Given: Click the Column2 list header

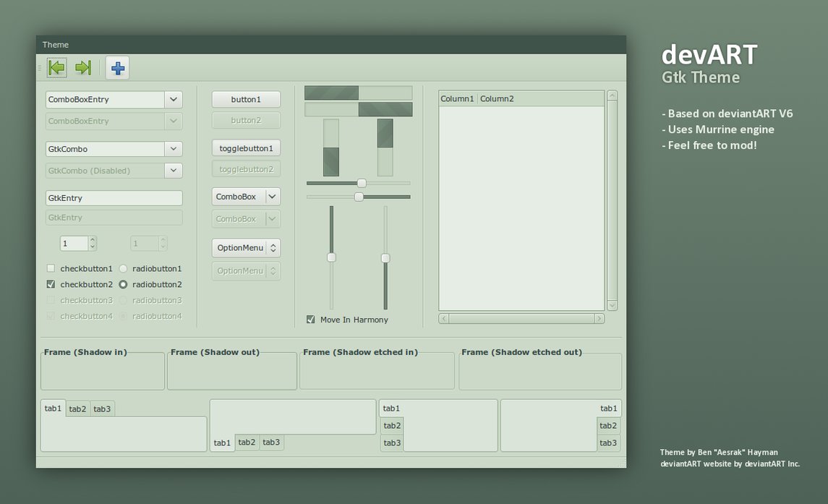Looking at the screenshot, I should [498, 98].
